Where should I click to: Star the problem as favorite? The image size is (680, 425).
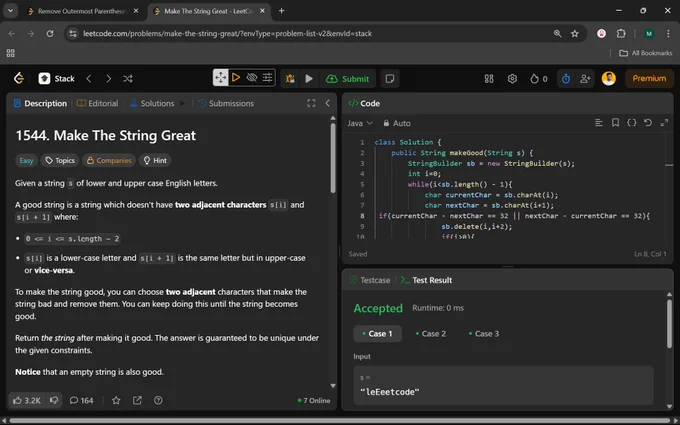(x=116, y=400)
